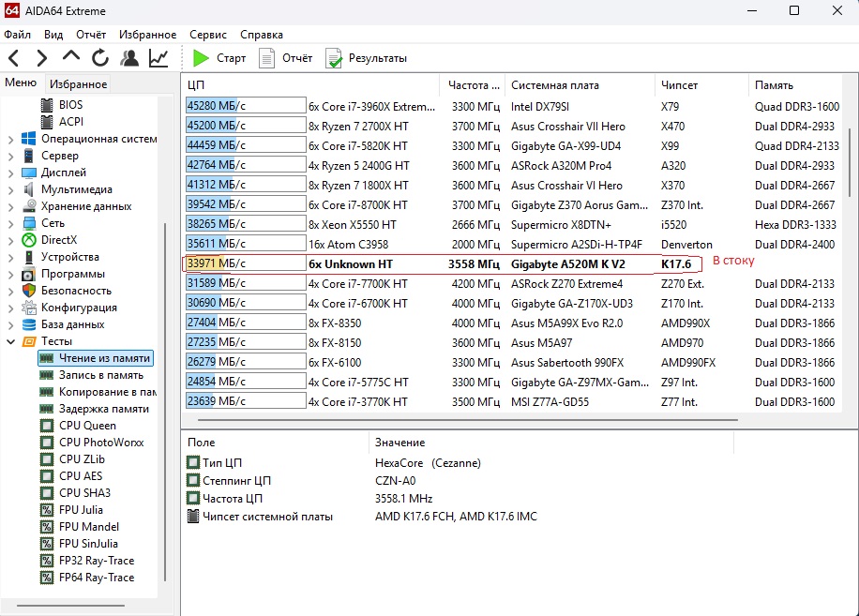Go back with the left arrow toolbar icon
The image size is (859, 616).
14,57
